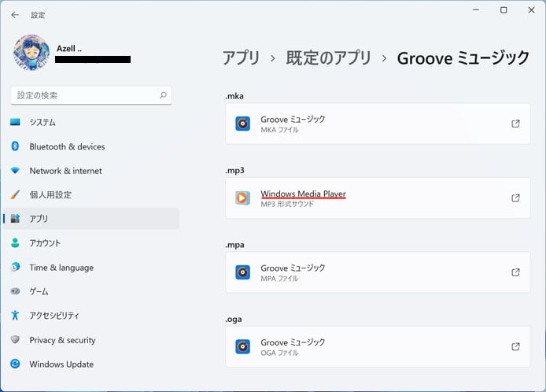Click the Bluetooth icon in sidebar
This screenshot has height=392, width=546.
tap(15, 146)
